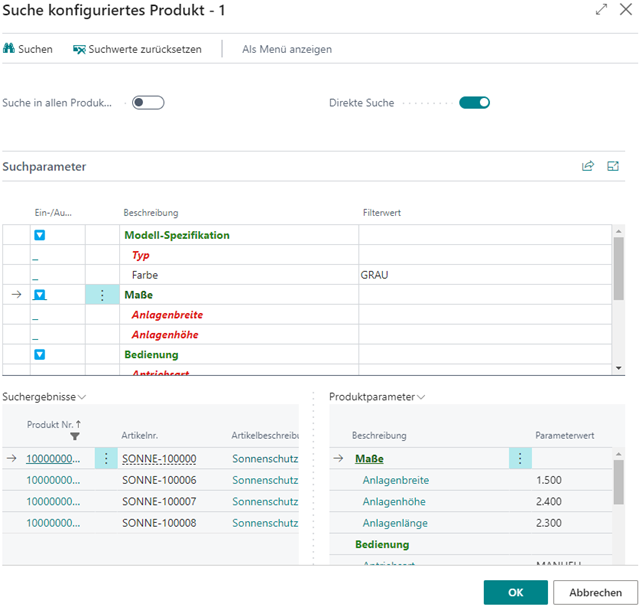Image resolution: width=642 pixels, height=607 pixels.
Task: Collapse the Modell-Spezifikation group
Action: tap(40, 235)
